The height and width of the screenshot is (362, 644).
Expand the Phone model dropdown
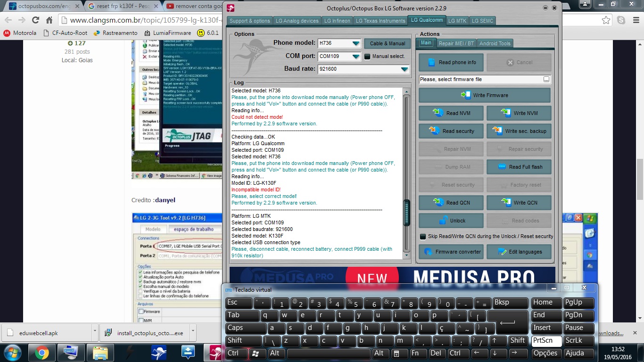click(x=356, y=43)
